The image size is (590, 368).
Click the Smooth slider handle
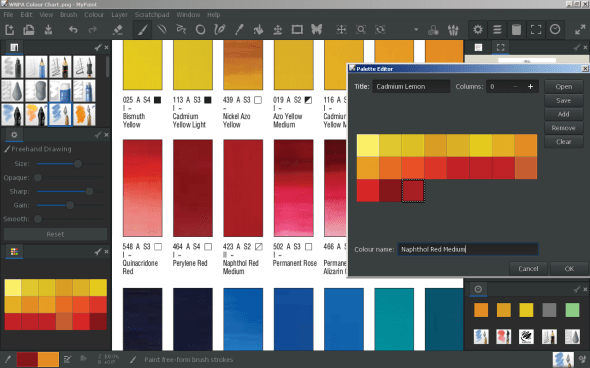pyautogui.click(x=38, y=219)
